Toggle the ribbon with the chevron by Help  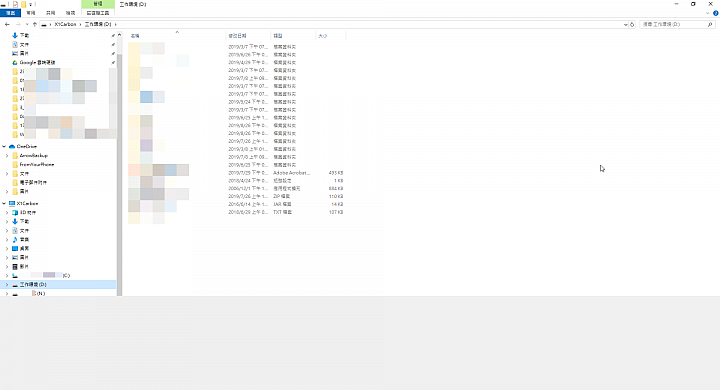pyautogui.click(x=708, y=13)
